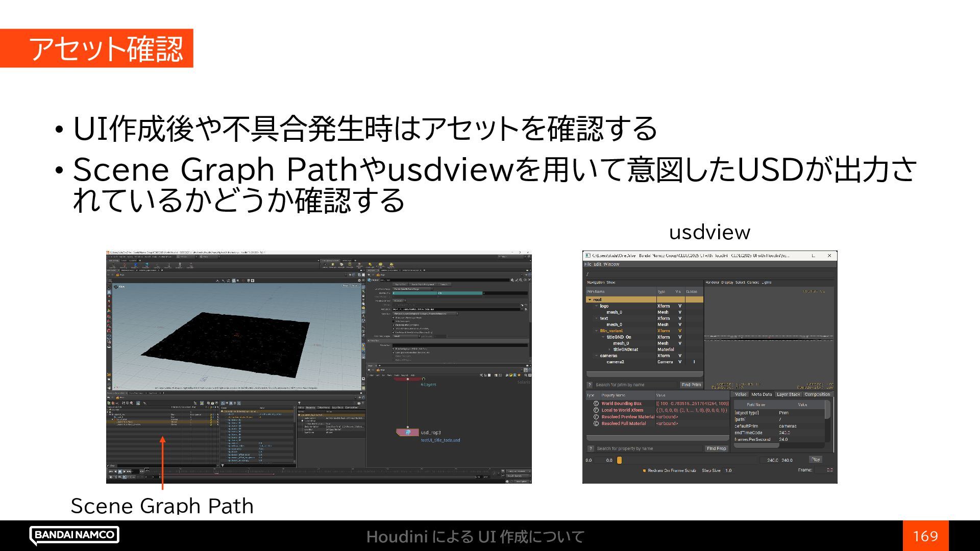Click the orange usdview frame slider handle
Image resolution: width=980 pixels, height=551 pixels.
click(619, 460)
